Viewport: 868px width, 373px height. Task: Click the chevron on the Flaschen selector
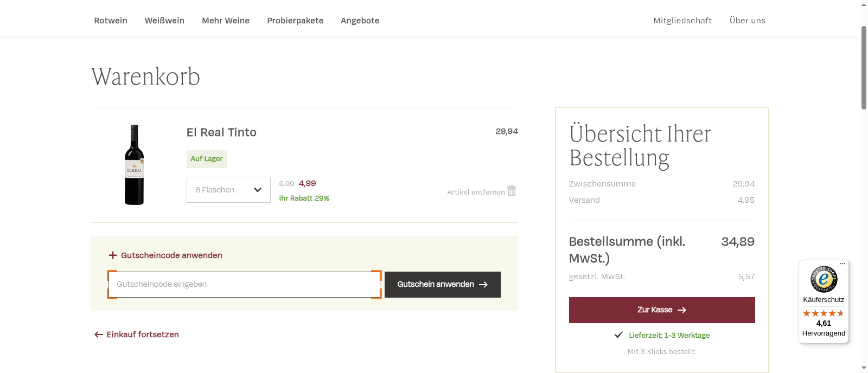click(x=258, y=190)
